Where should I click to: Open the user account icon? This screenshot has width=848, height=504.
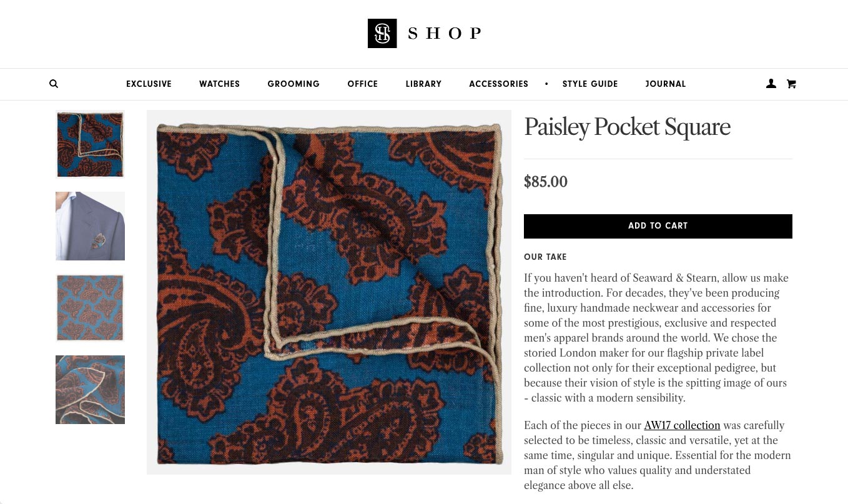771,84
